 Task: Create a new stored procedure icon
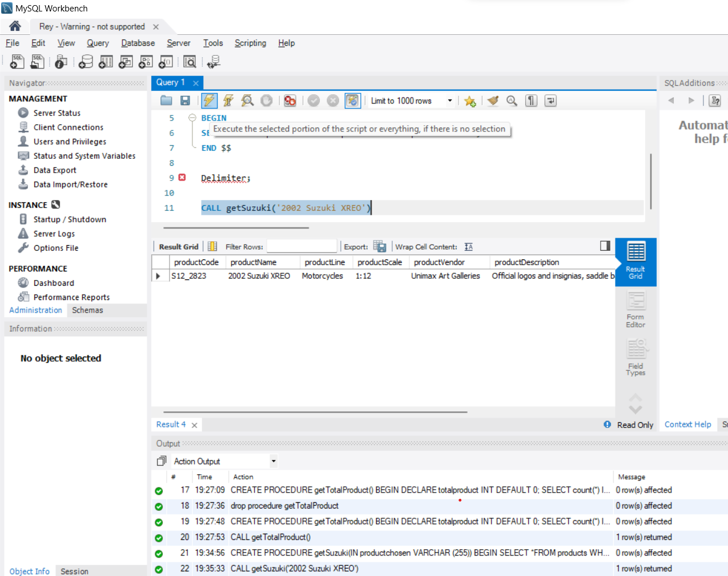coord(146,62)
